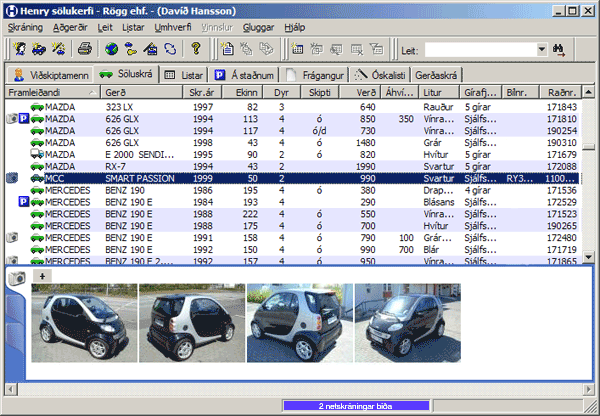Switch to the Söluskrá tab

126,73
